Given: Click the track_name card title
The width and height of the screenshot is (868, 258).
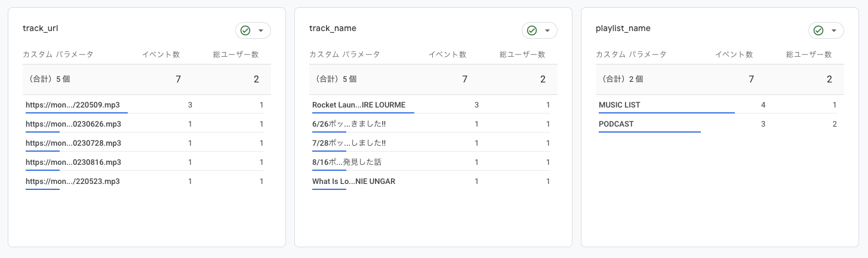Looking at the screenshot, I should 333,28.
